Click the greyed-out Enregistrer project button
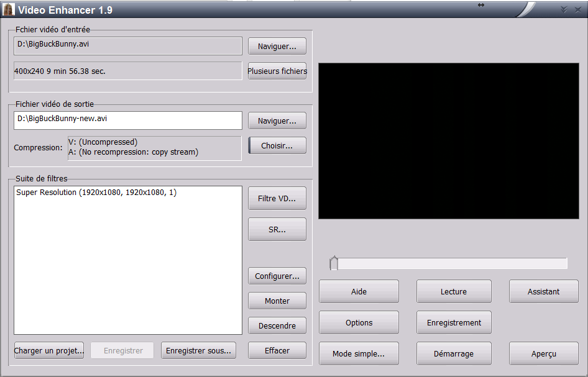 (x=122, y=350)
